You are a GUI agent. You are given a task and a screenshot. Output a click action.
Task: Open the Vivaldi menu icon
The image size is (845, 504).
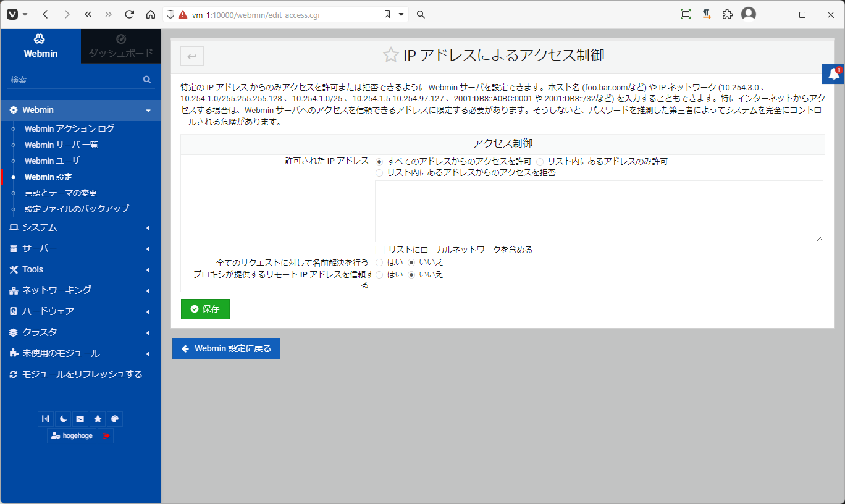point(12,14)
